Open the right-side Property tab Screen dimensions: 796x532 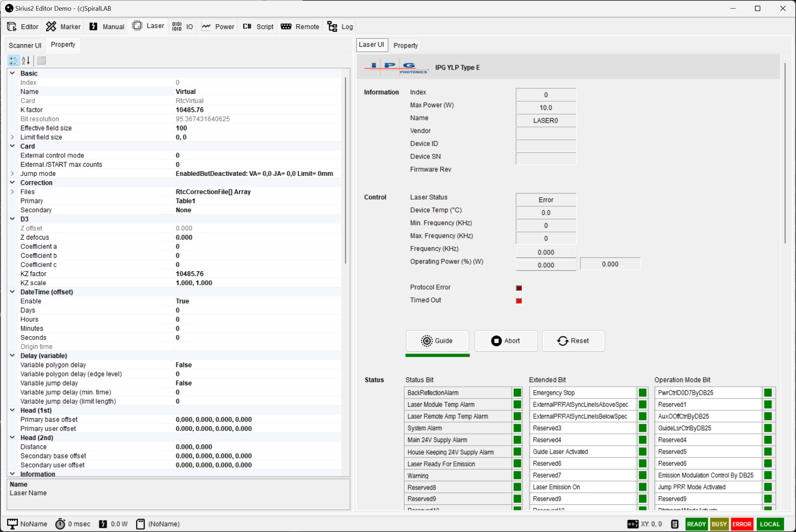[x=405, y=45]
